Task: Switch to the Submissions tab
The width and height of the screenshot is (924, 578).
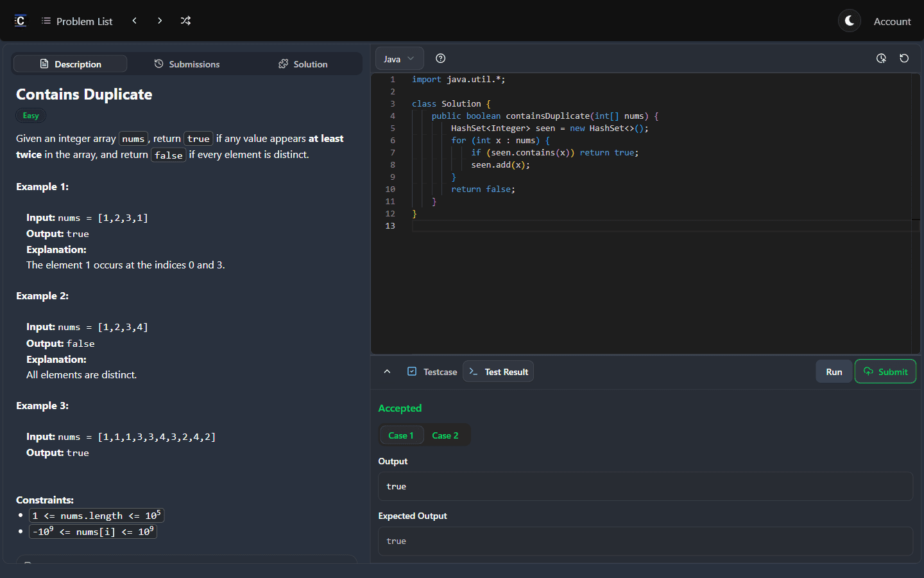Action: pos(187,64)
